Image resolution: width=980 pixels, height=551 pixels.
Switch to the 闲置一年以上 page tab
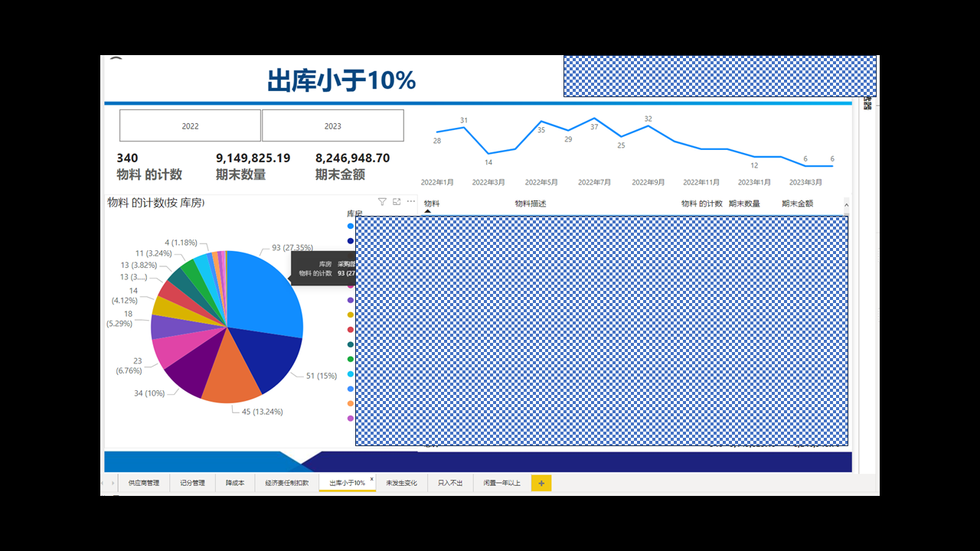501,483
